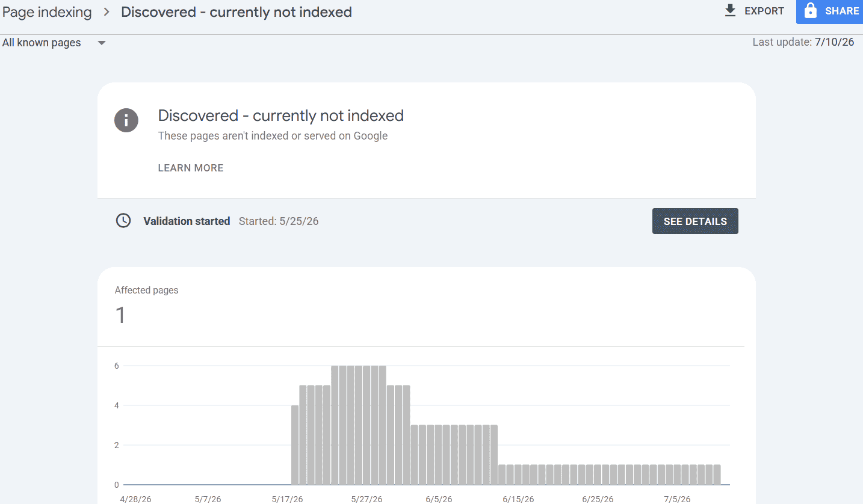Click the 5/27/26 axis date label

367,499
